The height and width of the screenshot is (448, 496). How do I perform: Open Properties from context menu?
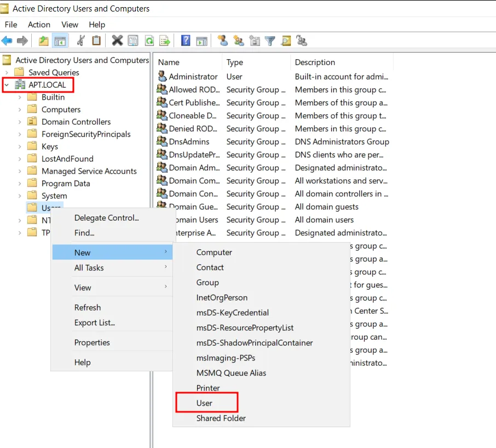[112, 342]
